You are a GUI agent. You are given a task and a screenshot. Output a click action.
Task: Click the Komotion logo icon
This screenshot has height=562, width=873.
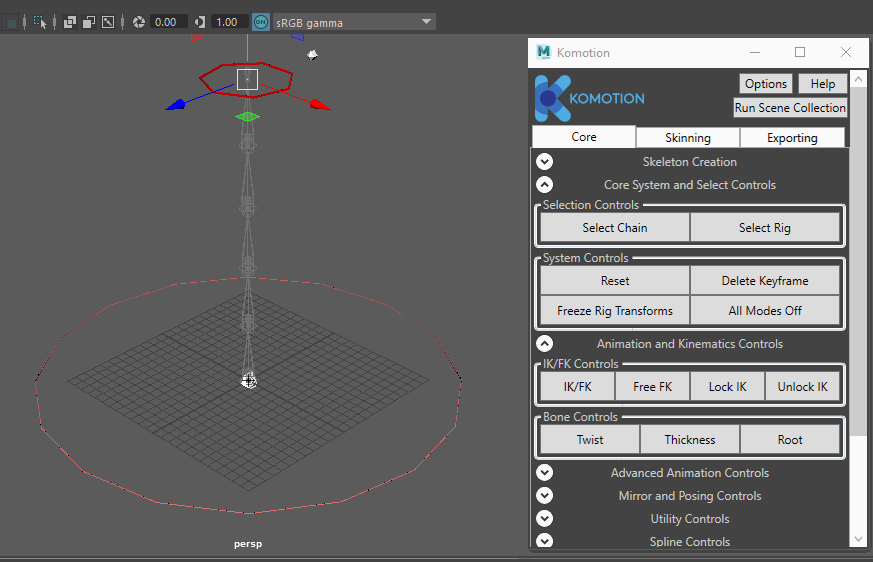553,99
